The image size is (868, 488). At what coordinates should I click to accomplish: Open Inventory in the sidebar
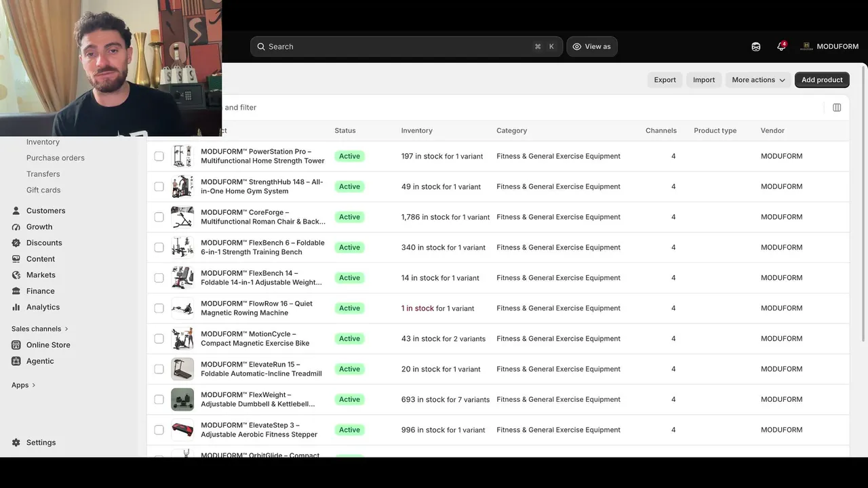point(43,142)
